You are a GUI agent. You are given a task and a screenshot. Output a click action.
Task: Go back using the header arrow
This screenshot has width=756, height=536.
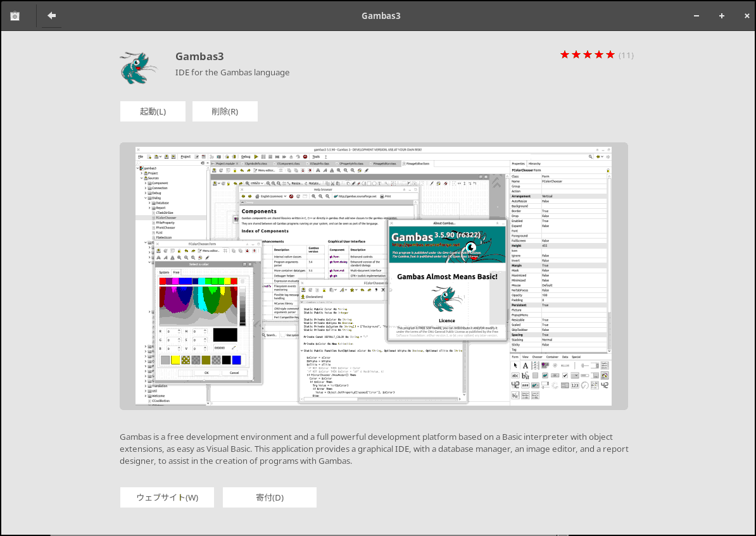pos(51,15)
